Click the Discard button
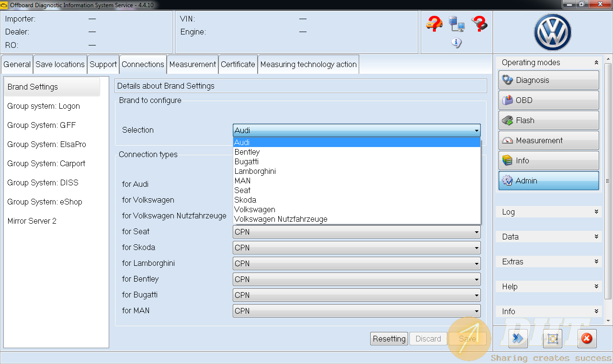613x364 pixels. point(428,339)
